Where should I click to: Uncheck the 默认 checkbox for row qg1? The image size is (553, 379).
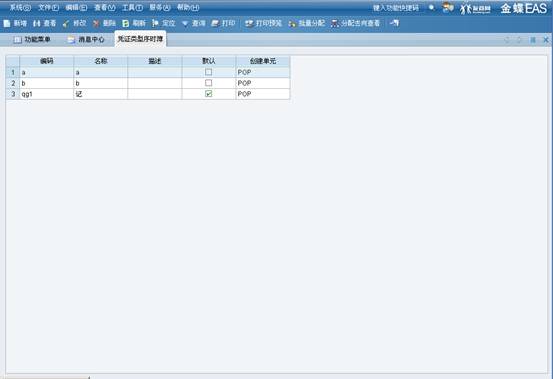(208, 94)
